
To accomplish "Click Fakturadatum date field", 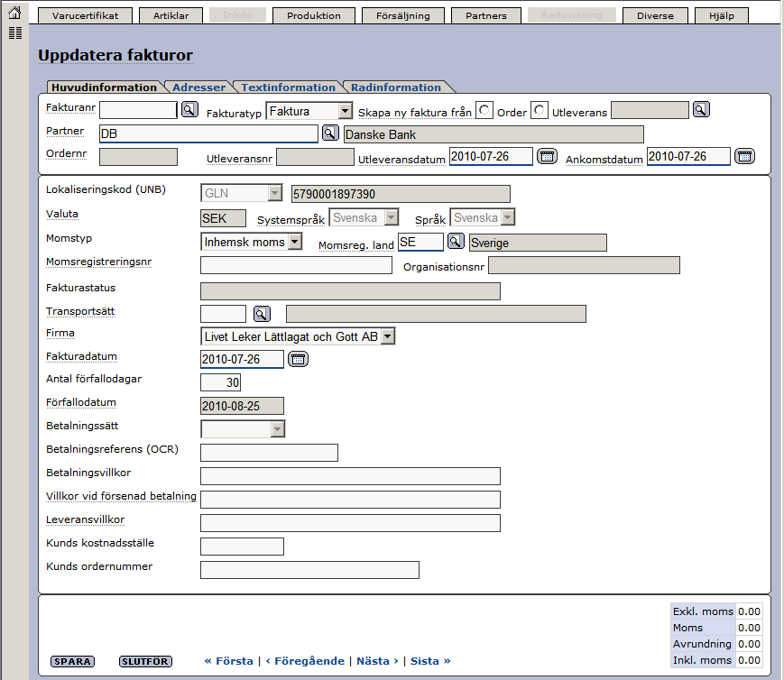I will tap(242, 359).
